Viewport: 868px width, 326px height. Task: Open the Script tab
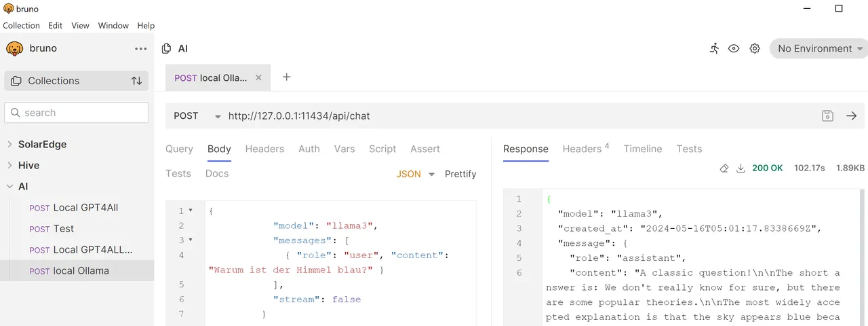pyautogui.click(x=382, y=149)
